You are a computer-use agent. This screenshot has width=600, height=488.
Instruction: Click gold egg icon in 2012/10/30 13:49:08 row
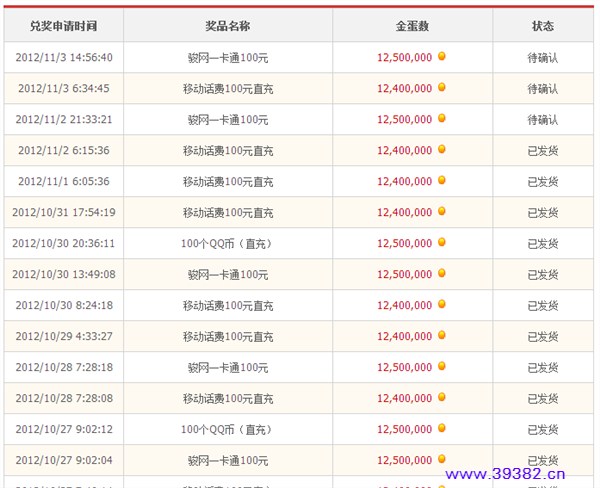pos(442,273)
